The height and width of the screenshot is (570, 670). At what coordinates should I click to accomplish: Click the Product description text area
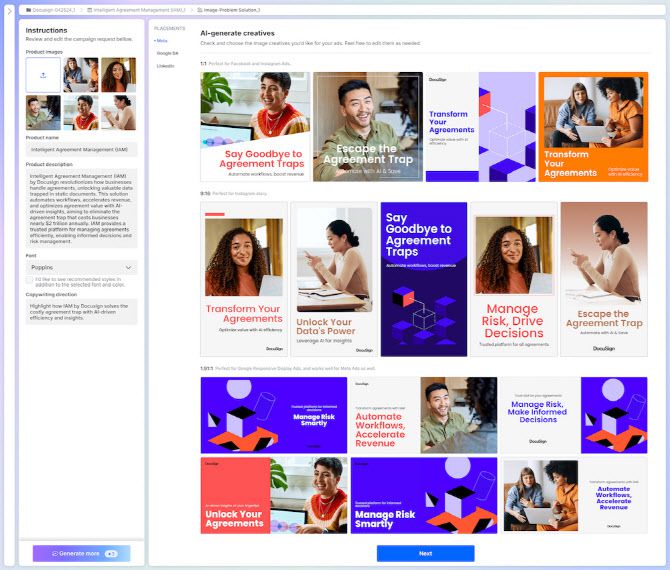[81, 208]
